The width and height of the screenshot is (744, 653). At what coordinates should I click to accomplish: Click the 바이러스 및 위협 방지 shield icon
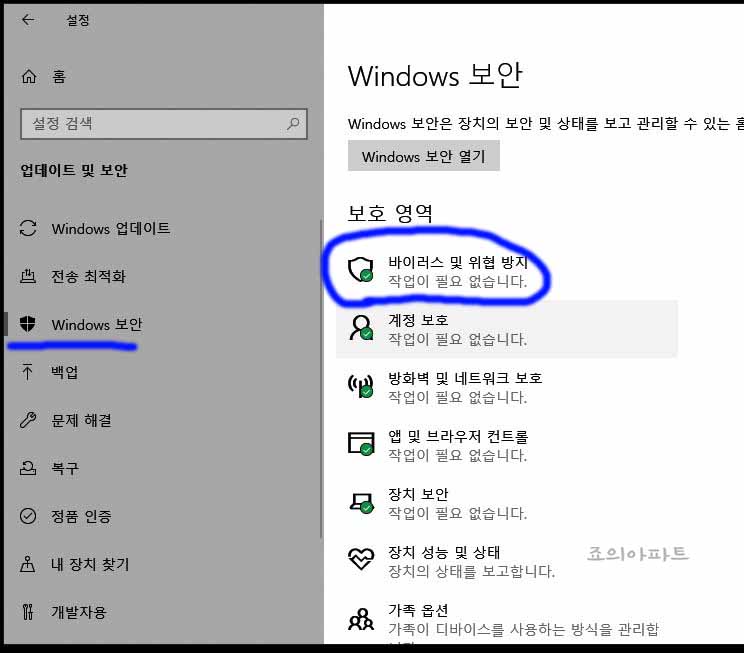pyautogui.click(x=361, y=270)
